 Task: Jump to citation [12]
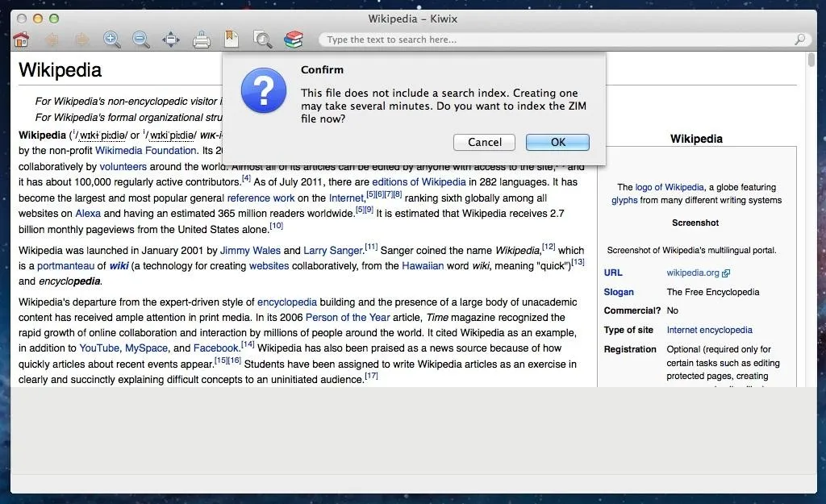[549, 247]
